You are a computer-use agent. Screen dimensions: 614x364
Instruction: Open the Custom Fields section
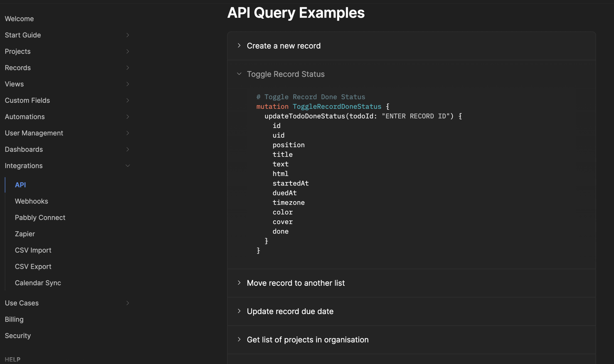[x=27, y=100]
